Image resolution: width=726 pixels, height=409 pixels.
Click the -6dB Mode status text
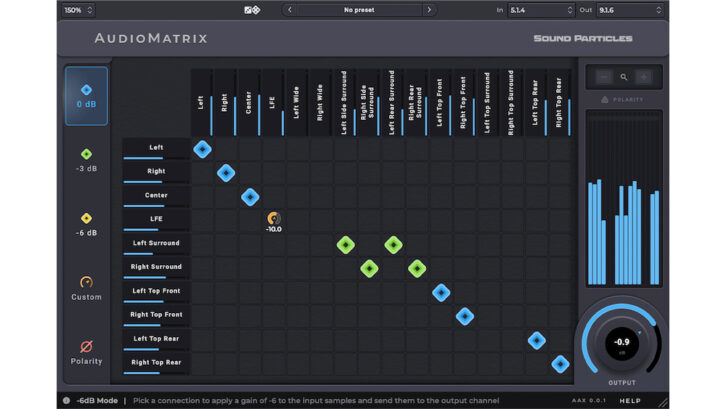(97, 401)
